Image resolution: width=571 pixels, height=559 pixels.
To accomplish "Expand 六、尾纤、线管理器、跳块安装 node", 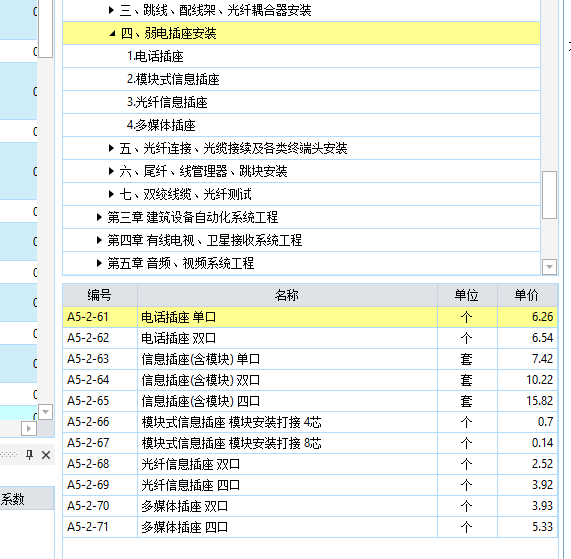I will 111,171.
